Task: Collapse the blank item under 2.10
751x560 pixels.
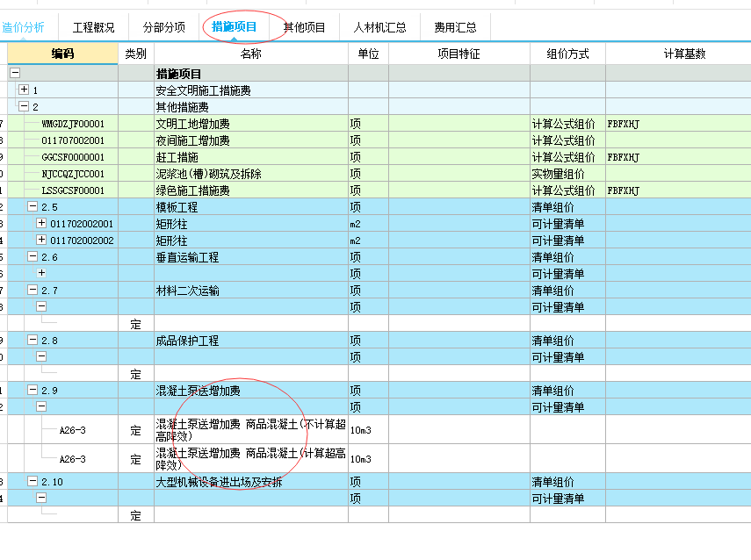Action: 41,498
